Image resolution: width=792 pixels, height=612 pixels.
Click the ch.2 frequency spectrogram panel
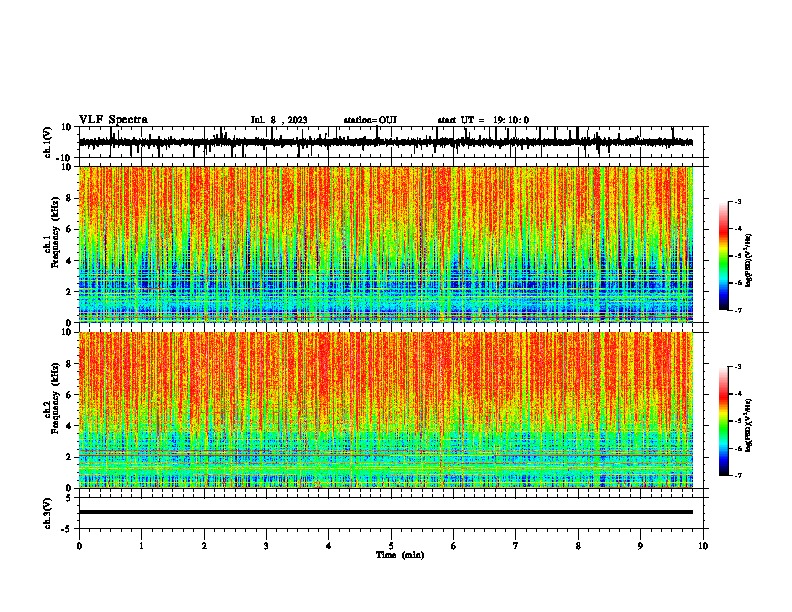(391, 410)
